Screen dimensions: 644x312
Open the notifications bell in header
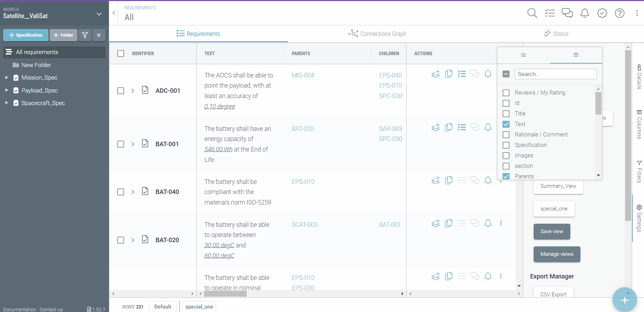[x=585, y=13]
